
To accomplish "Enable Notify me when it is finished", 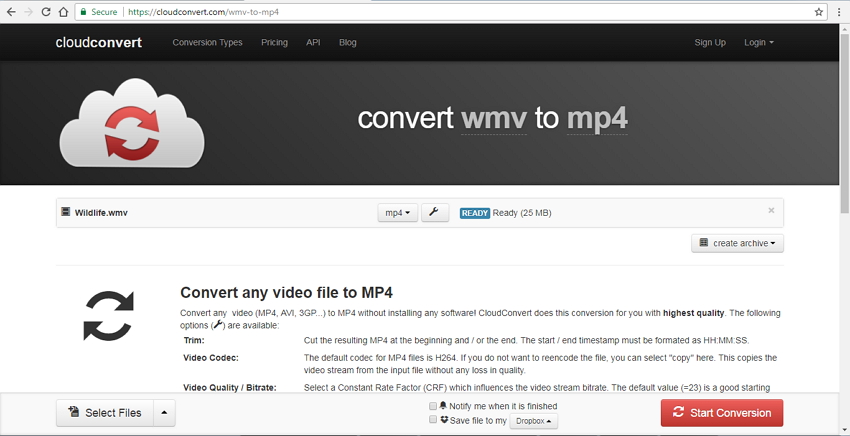I will pos(433,406).
